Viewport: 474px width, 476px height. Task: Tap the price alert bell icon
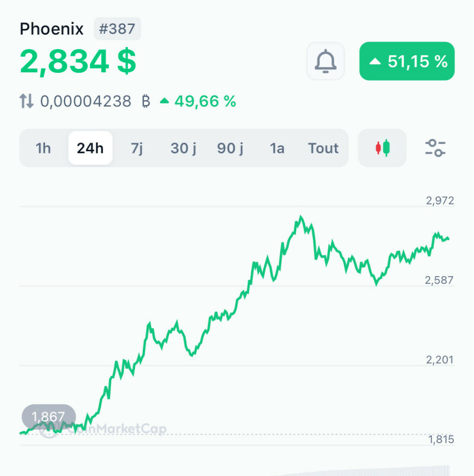[x=325, y=61]
